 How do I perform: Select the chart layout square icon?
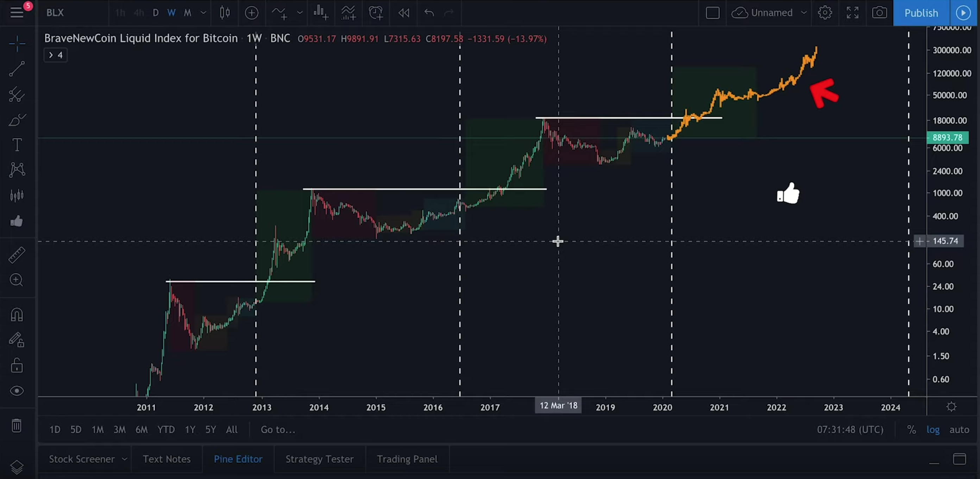tap(712, 13)
